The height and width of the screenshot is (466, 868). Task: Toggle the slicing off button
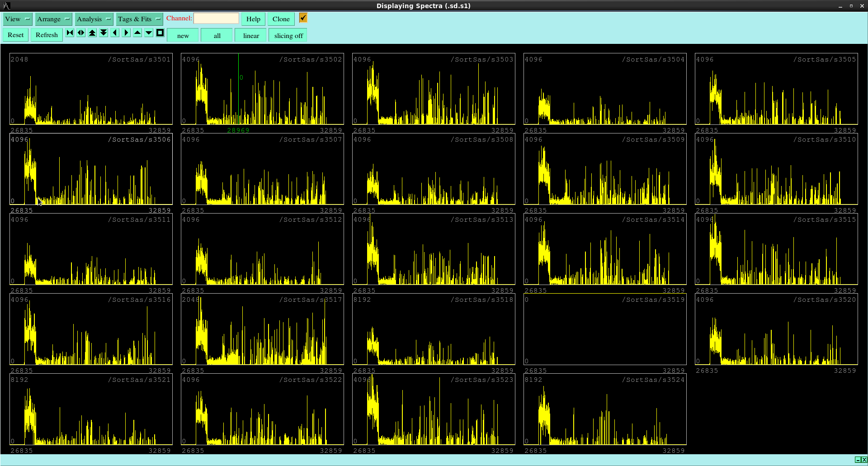288,35
